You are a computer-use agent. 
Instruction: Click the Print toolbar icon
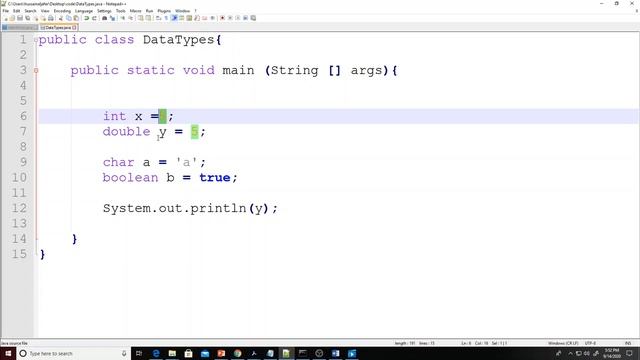point(51,18)
